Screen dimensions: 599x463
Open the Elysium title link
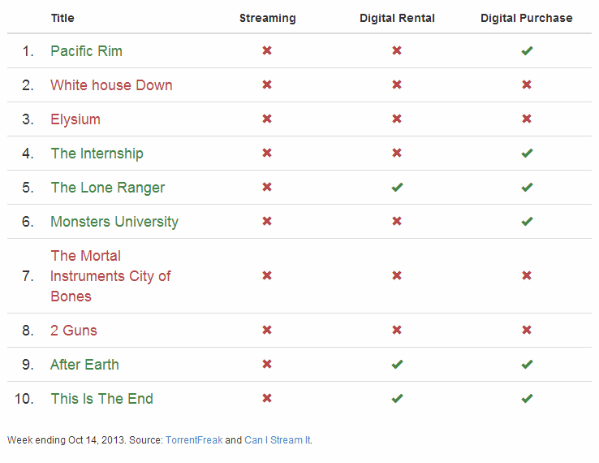[x=76, y=119]
